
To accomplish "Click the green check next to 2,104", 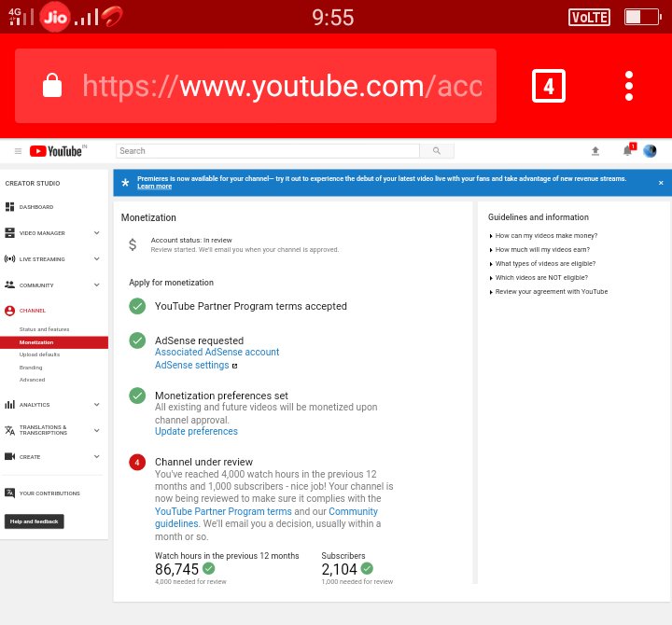I will click(367, 568).
